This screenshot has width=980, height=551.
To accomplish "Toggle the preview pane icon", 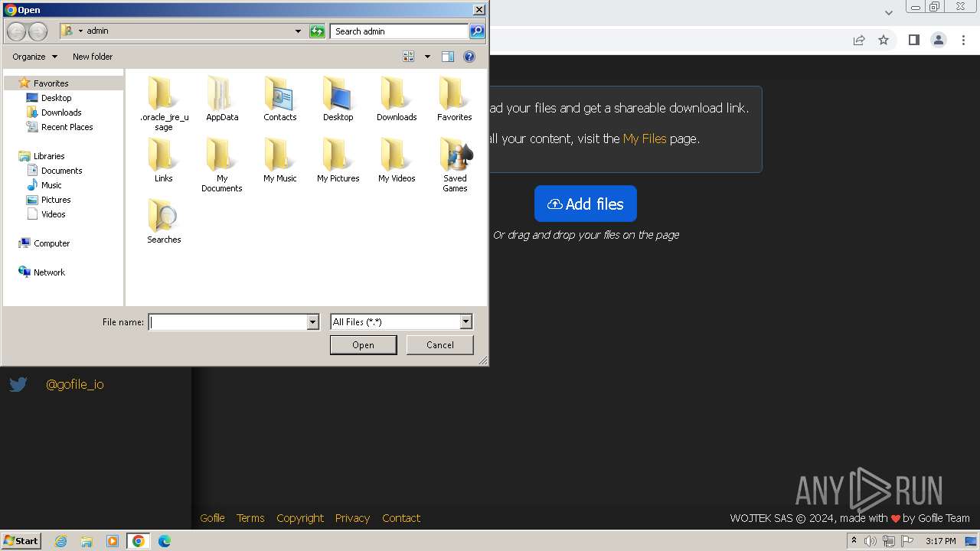I will [448, 57].
